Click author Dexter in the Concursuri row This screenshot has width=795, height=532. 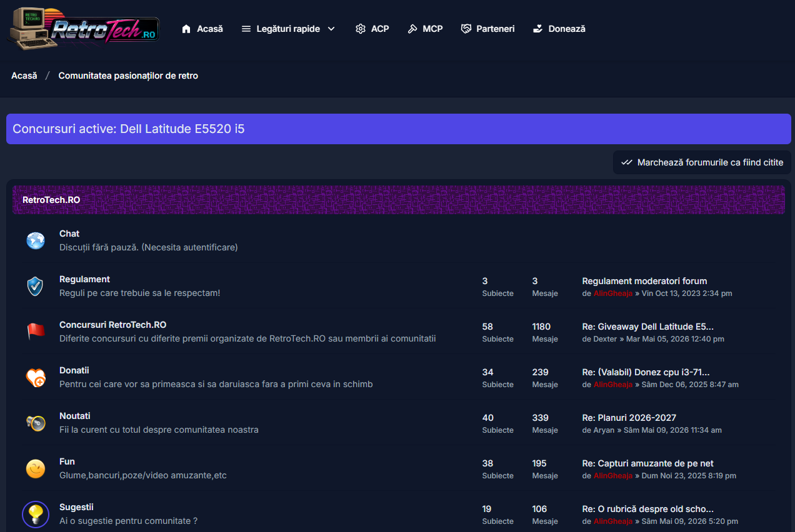(x=605, y=339)
